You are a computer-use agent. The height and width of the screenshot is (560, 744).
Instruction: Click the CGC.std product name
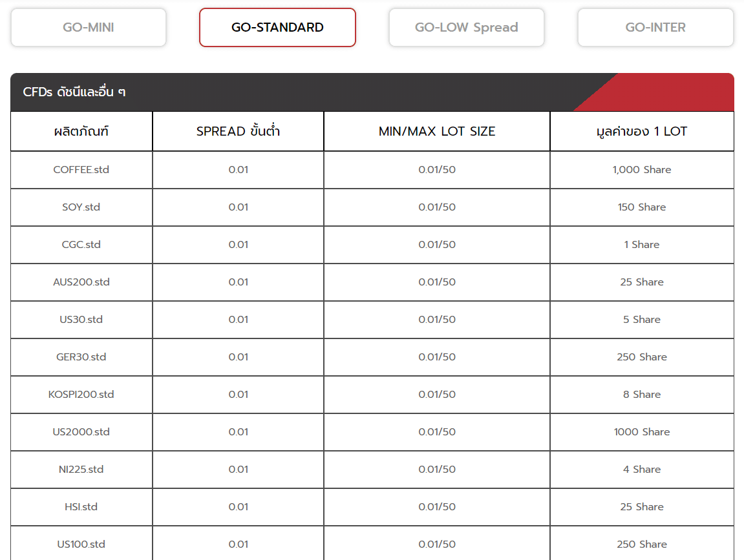click(81, 245)
